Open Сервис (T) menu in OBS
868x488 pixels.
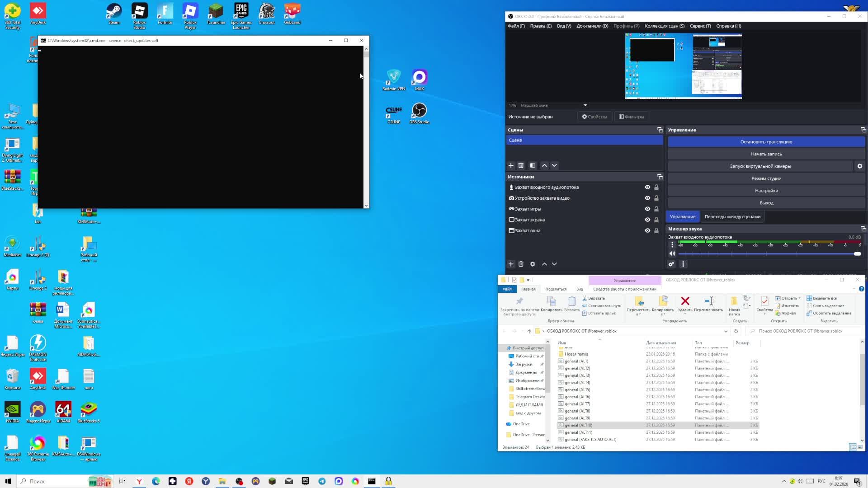tap(700, 26)
